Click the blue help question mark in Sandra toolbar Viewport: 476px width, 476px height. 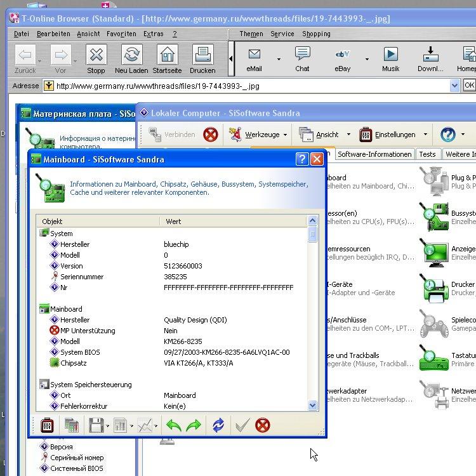click(448, 135)
